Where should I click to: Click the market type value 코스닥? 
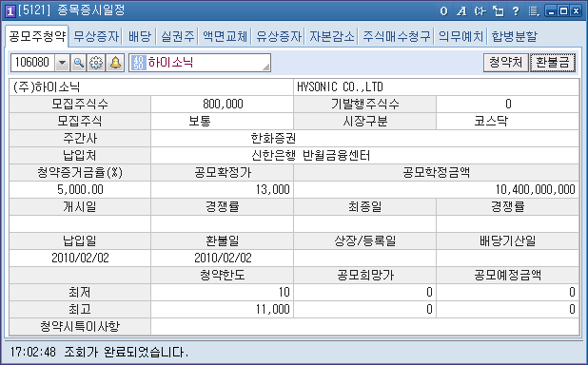(x=491, y=121)
